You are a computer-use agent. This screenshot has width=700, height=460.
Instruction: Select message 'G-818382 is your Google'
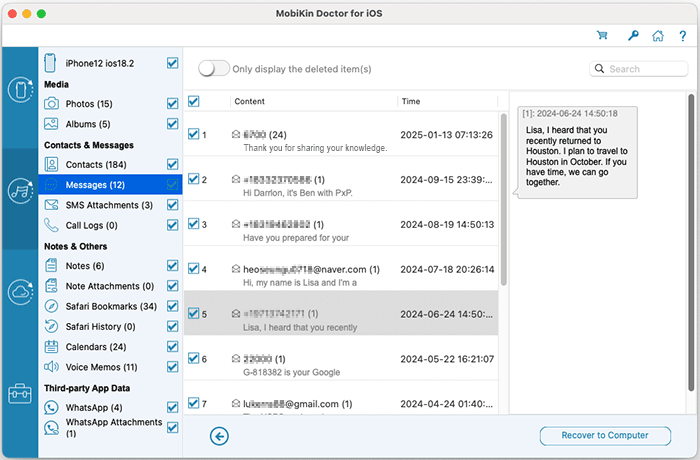pyautogui.click(x=341, y=358)
